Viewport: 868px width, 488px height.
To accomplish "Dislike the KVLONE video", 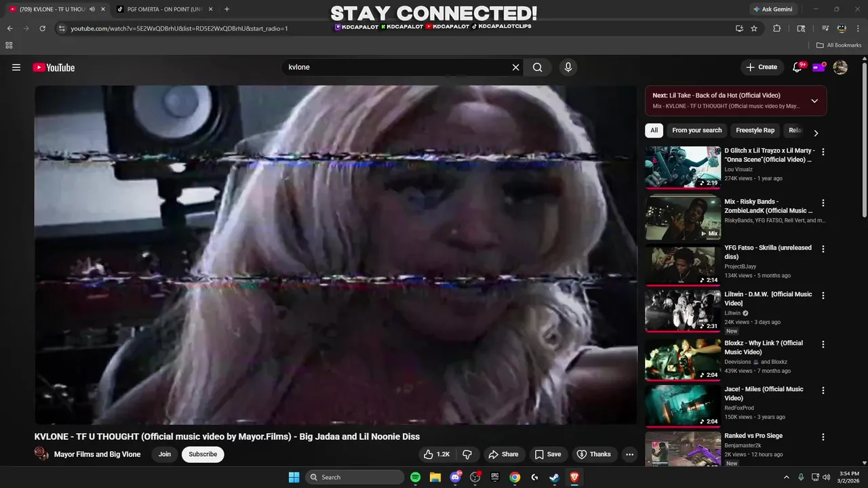I will coord(467,454).
